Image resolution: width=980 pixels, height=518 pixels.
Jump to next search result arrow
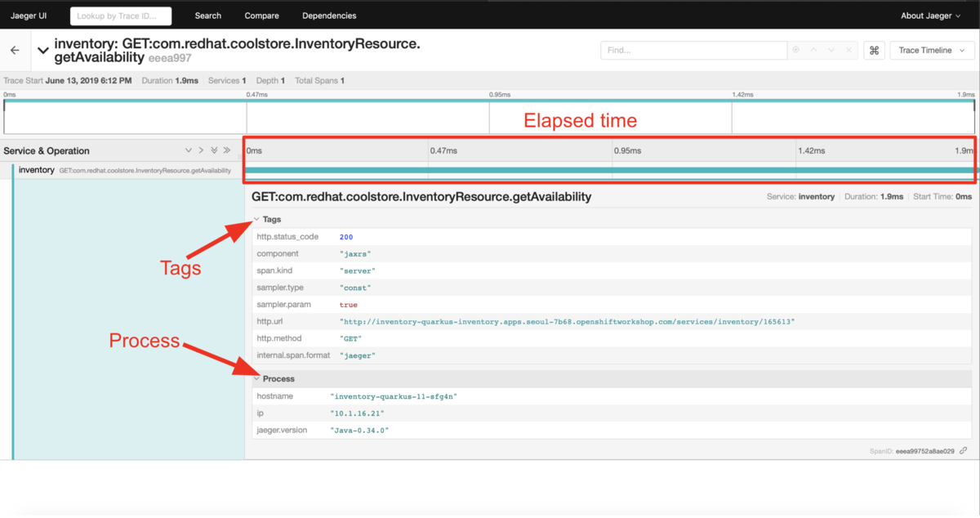pos(831,51)
